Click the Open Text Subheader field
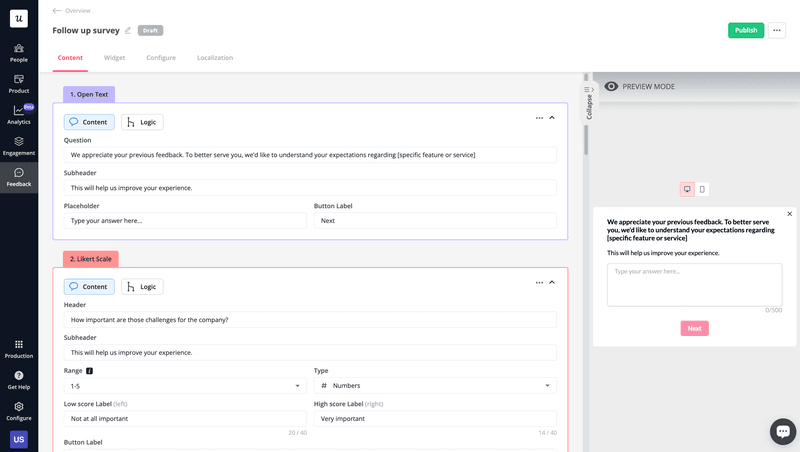 310,188
